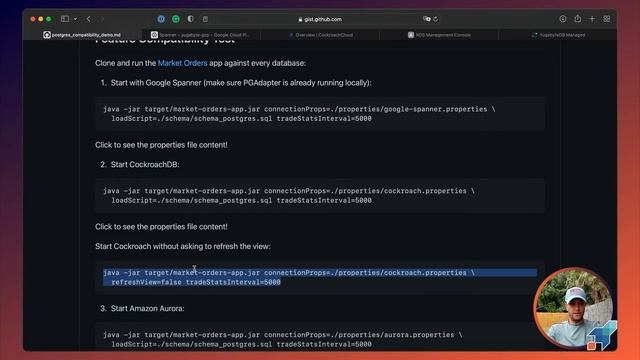Open the Share menu
Viewport: 640px width, 360px height.
[578, 18]
